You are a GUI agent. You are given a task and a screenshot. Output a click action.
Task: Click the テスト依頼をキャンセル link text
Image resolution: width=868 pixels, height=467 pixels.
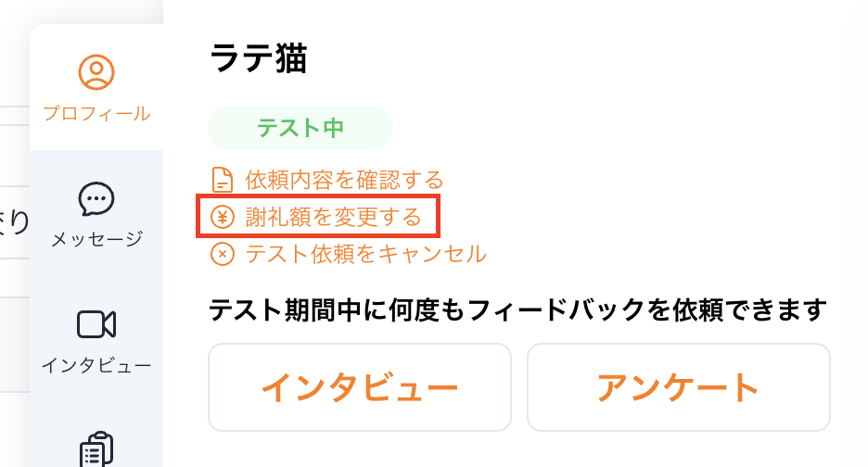[x=365, y=254]
